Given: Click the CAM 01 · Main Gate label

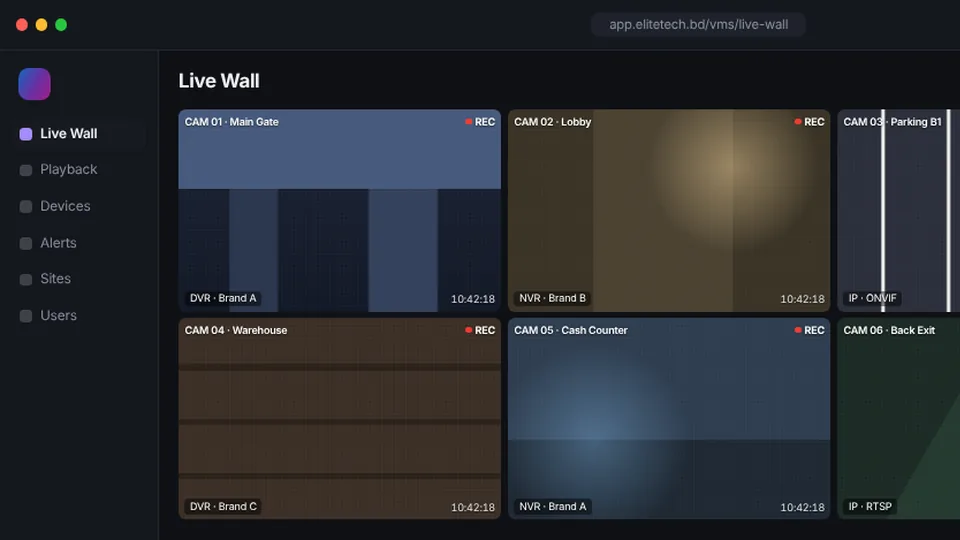Looking at the screenshot, I should 231,122.
